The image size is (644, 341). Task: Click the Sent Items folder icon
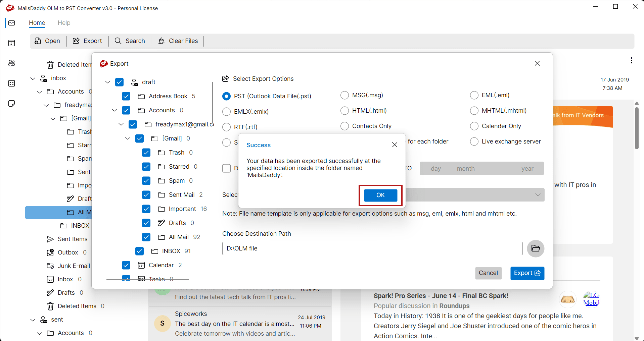(x=50, y=239)
